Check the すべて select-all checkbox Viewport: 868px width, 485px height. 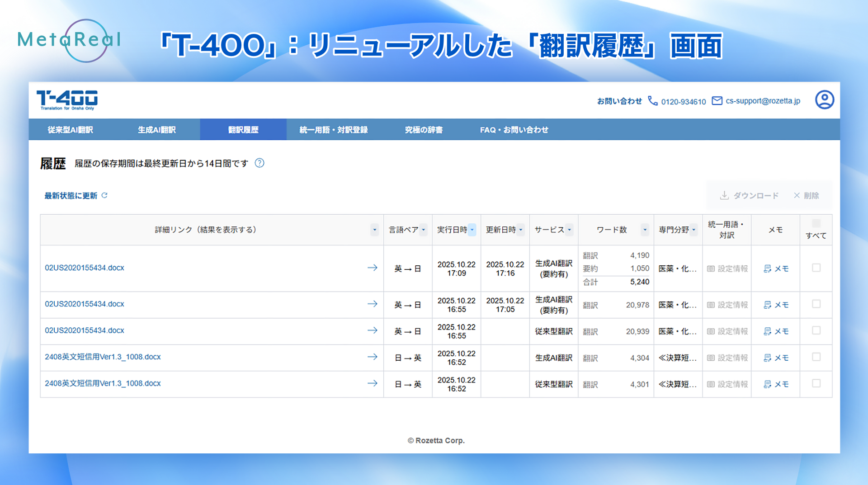pos(816,223)
